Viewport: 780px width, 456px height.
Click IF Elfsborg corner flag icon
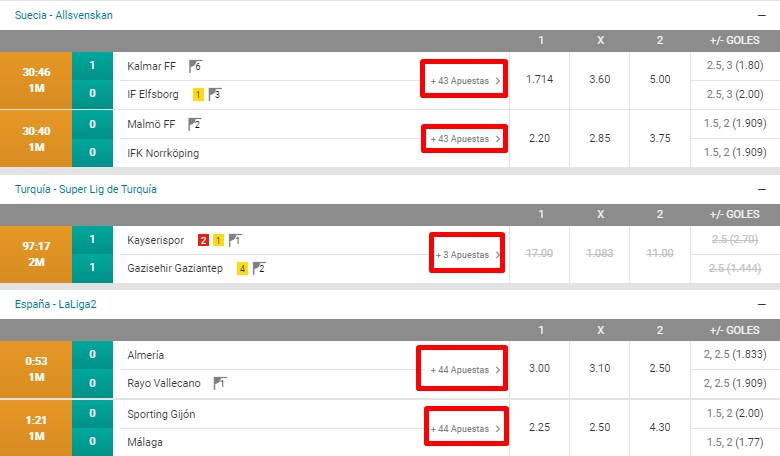[215, 94]
